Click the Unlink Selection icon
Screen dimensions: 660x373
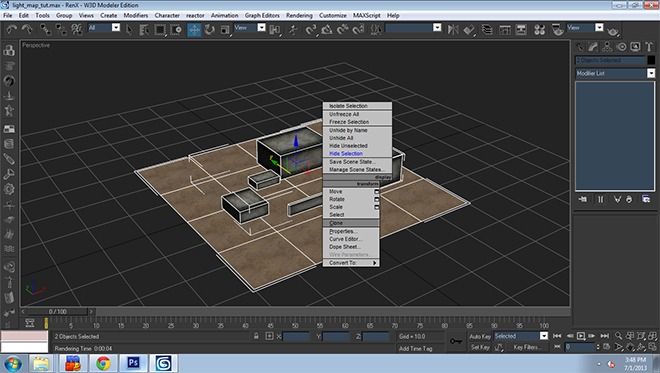click(x=61, y=29)
